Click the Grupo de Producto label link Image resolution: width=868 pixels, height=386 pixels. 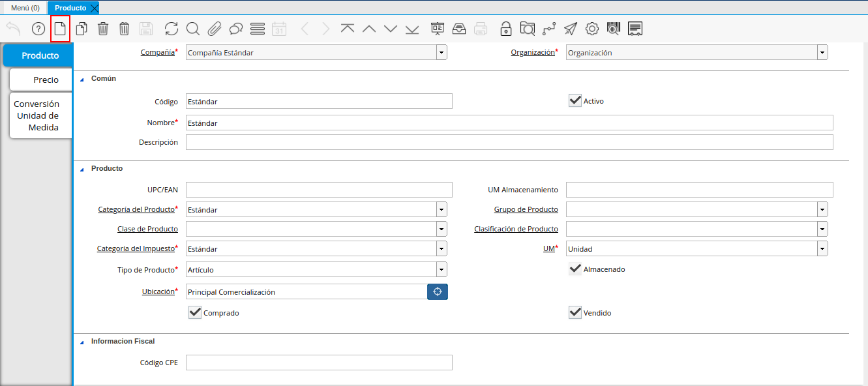tap(526, 209)
